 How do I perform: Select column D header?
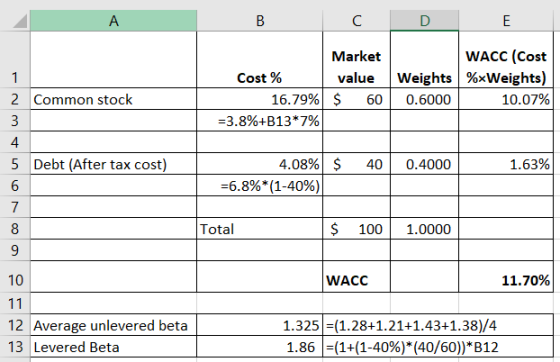pyautogui.click(x=425, y=21)
